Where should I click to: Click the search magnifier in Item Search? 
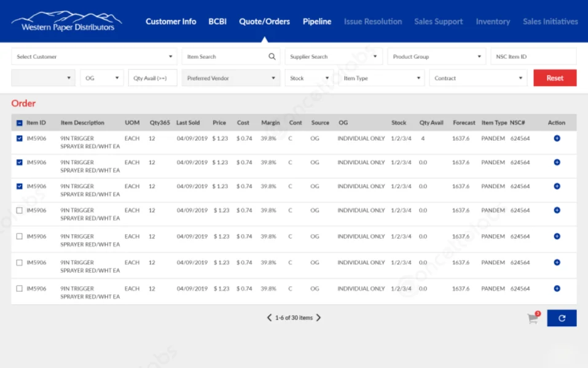(272, 55)
